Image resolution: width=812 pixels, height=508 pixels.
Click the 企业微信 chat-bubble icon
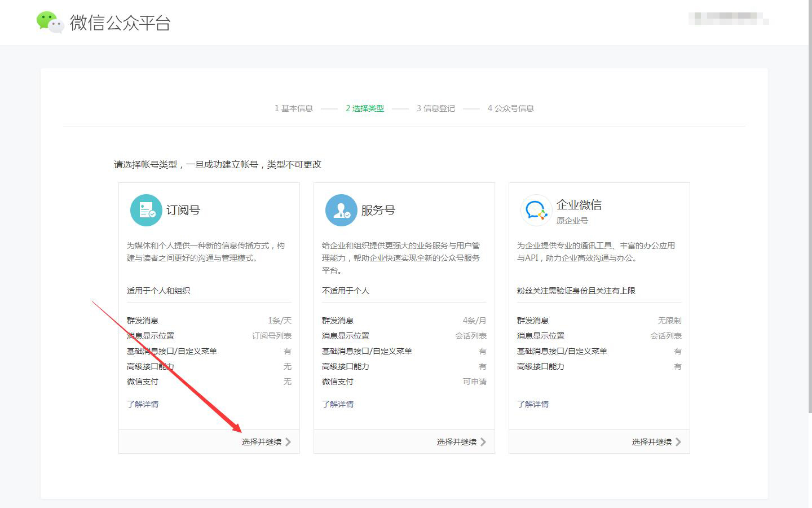pos(536,209)
